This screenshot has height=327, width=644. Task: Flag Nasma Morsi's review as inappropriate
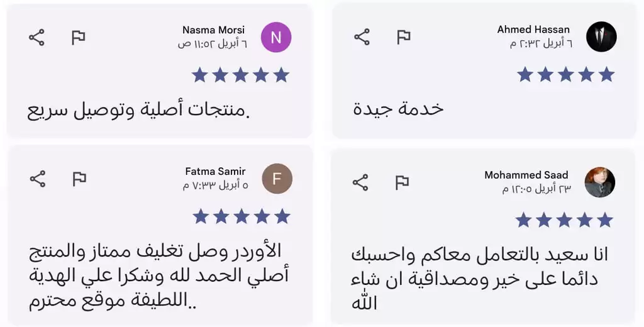[78, 38]
